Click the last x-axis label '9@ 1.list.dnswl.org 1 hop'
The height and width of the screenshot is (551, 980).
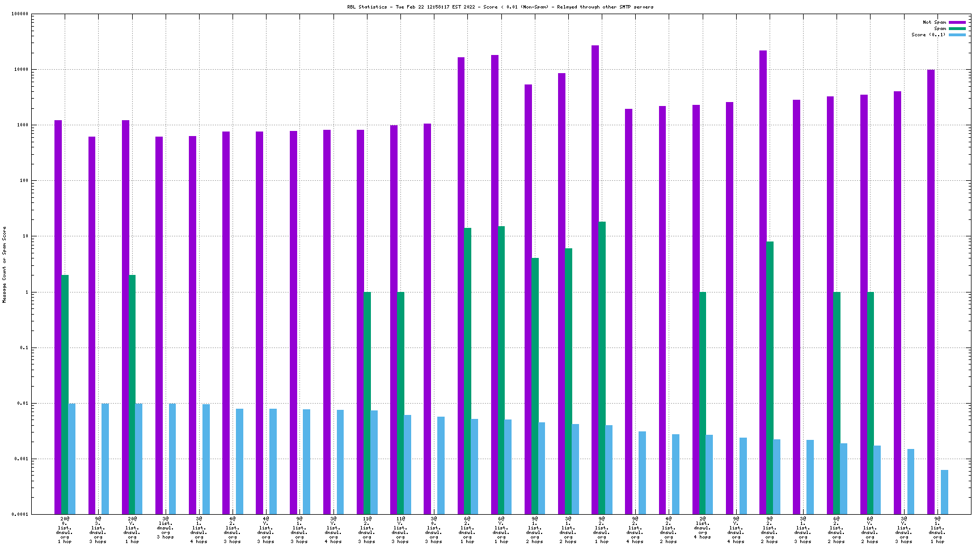tap(937, 529)
